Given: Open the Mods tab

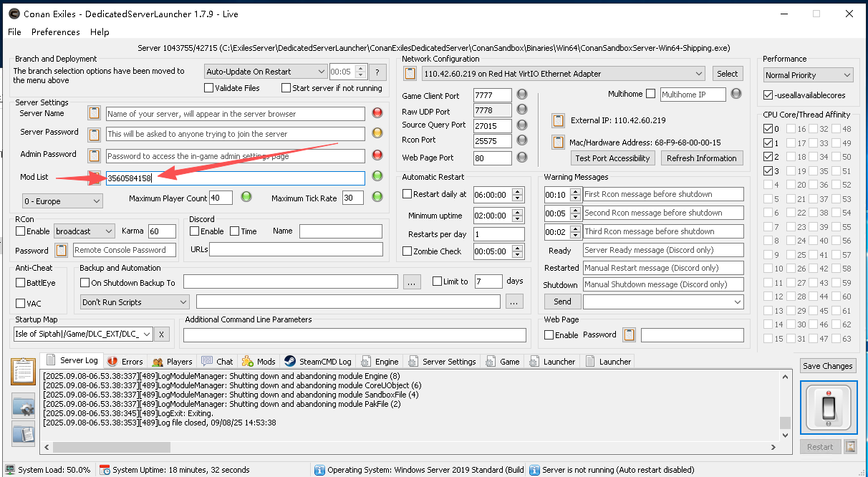Looking at the screenshot, I should coord(259,362).
